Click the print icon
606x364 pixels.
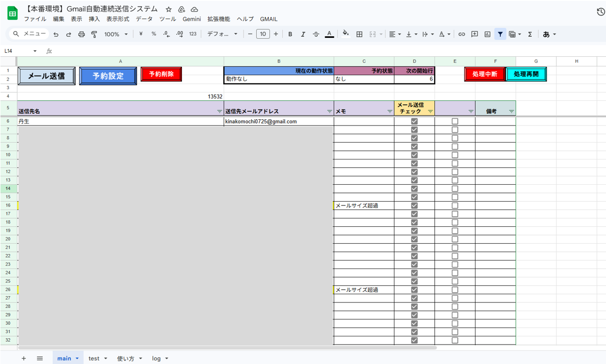pos(82,34)
